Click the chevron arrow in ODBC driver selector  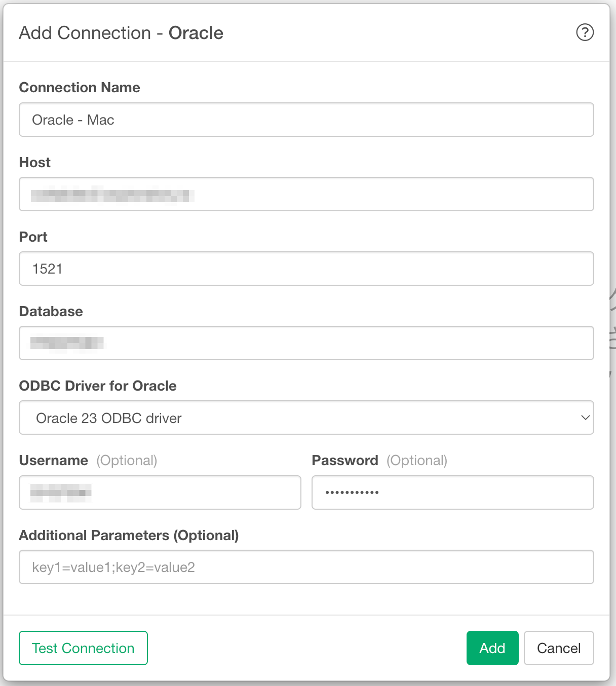(585, 418)
